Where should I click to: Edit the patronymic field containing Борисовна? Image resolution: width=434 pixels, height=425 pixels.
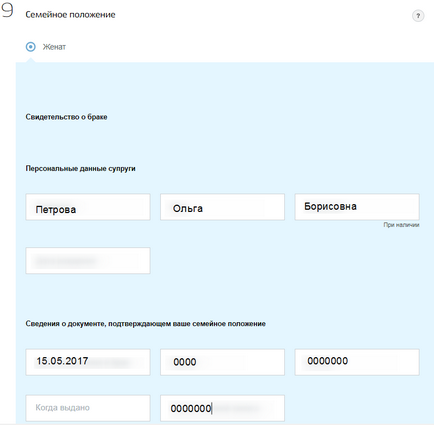[x=357, y=207]
